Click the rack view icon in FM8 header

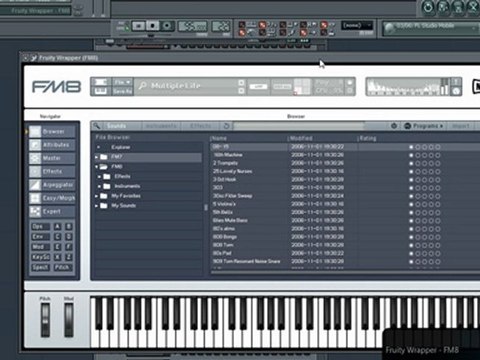click(101, 82)
